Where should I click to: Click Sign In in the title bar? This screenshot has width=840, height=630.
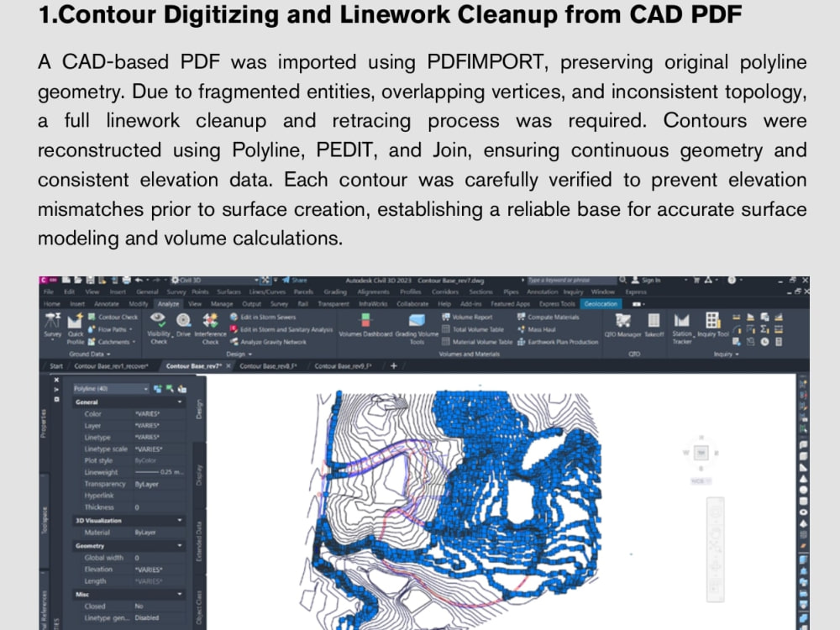click(646, 281)
